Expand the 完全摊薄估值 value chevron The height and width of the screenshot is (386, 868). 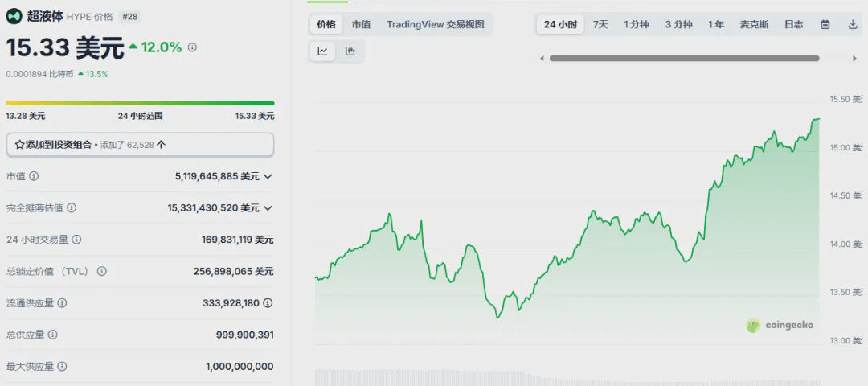268,208
